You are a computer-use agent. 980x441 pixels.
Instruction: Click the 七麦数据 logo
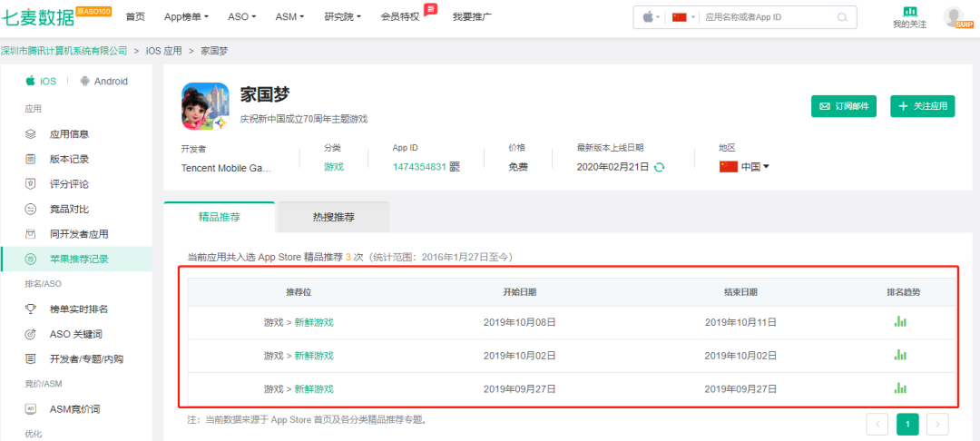(x=37, y=17)
